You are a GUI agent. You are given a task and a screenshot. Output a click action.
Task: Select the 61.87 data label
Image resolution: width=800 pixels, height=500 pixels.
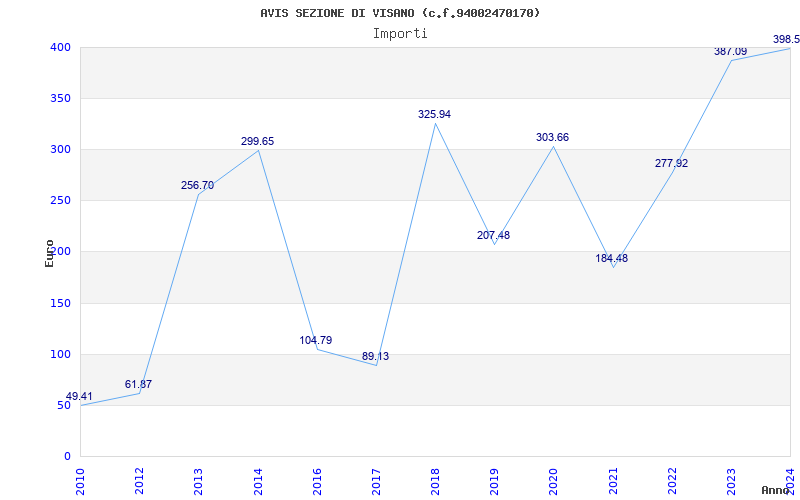pyautogui.click(x=138, y=385)
